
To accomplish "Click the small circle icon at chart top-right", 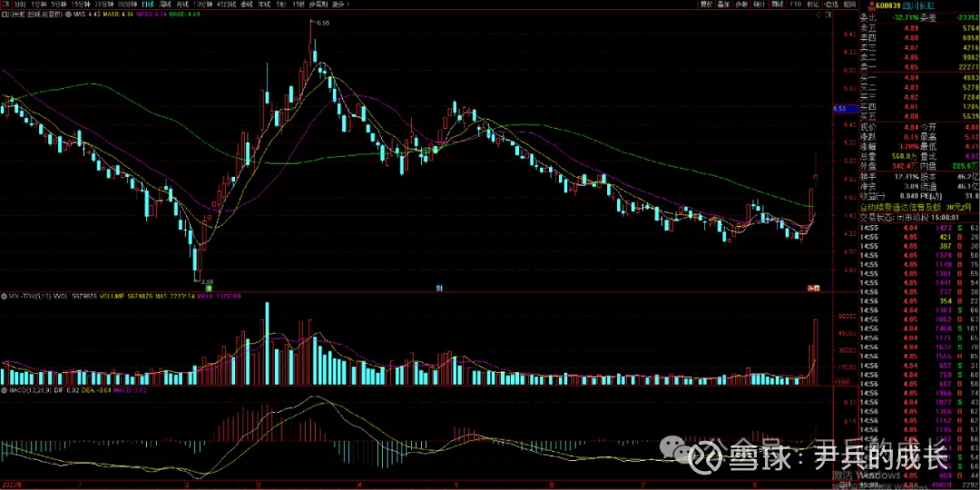I will pyautogui.click(x=818, y=15).
